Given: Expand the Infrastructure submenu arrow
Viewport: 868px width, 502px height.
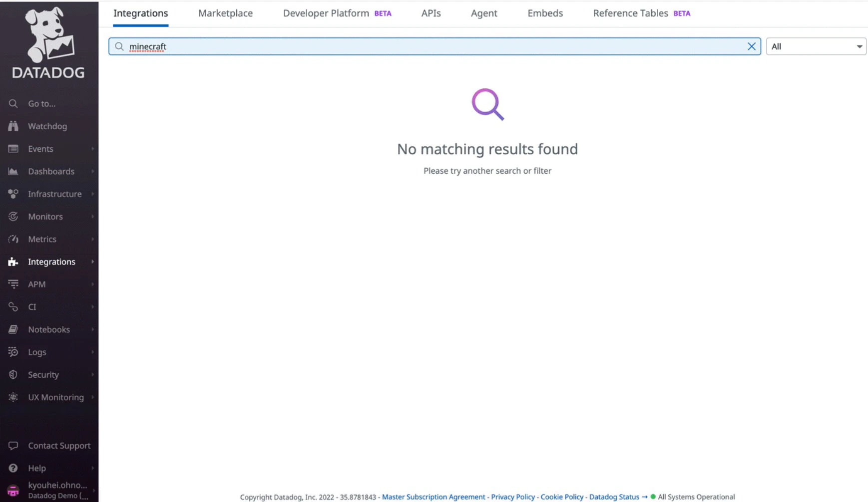Looking at the screenshot, I should (x=92, y=194).
